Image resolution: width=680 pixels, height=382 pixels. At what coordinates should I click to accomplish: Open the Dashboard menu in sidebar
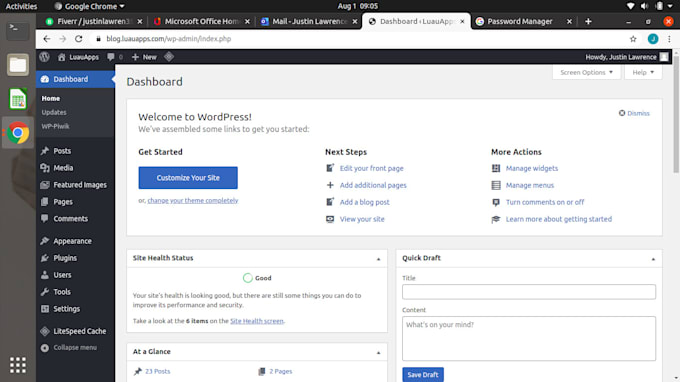(x=75, y=79)
